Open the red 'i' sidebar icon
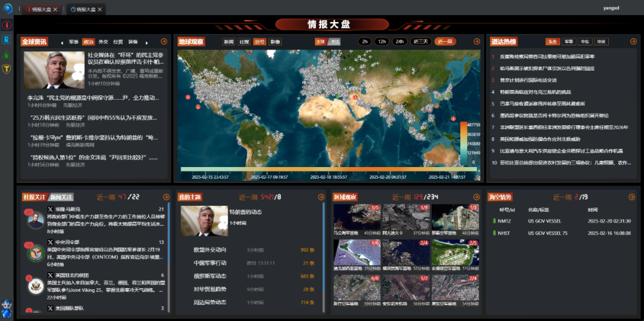Viewport: 644px width, 321px height. [7, 24]
